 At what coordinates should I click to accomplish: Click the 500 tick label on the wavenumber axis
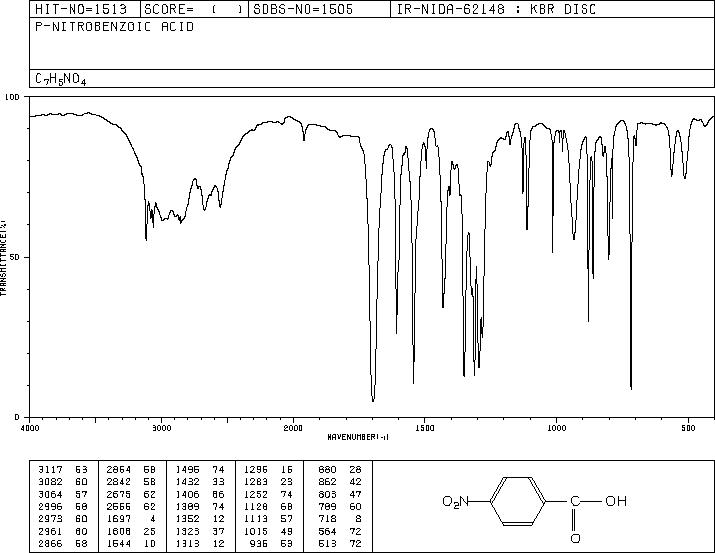(688, 428)
